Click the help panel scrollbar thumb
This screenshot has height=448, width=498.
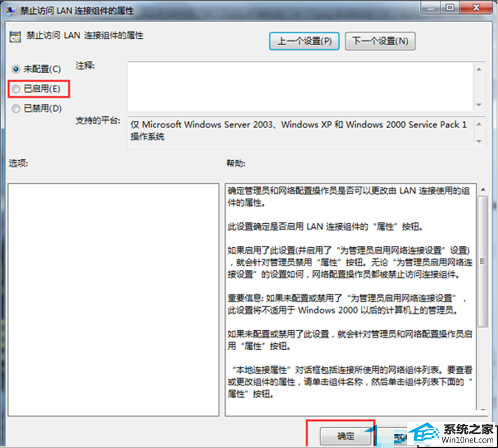[483, 261]
